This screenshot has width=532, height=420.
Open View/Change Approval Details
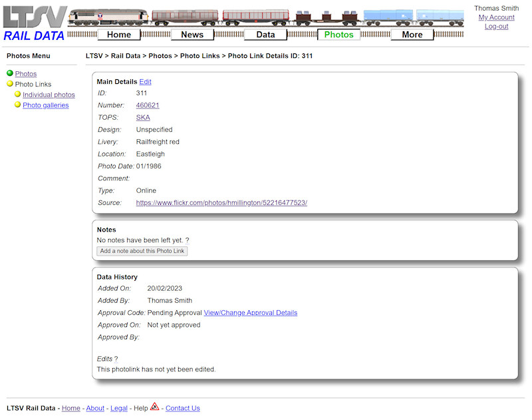pos(250,312)
